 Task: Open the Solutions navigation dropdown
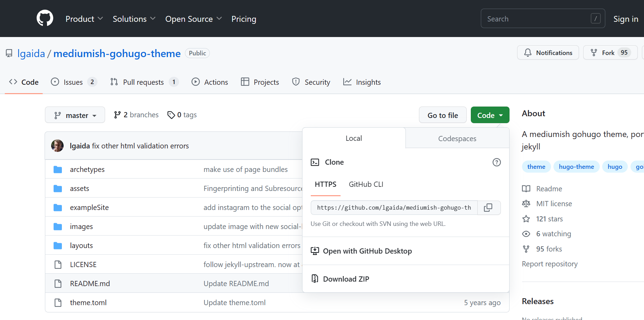click(134, 19)
